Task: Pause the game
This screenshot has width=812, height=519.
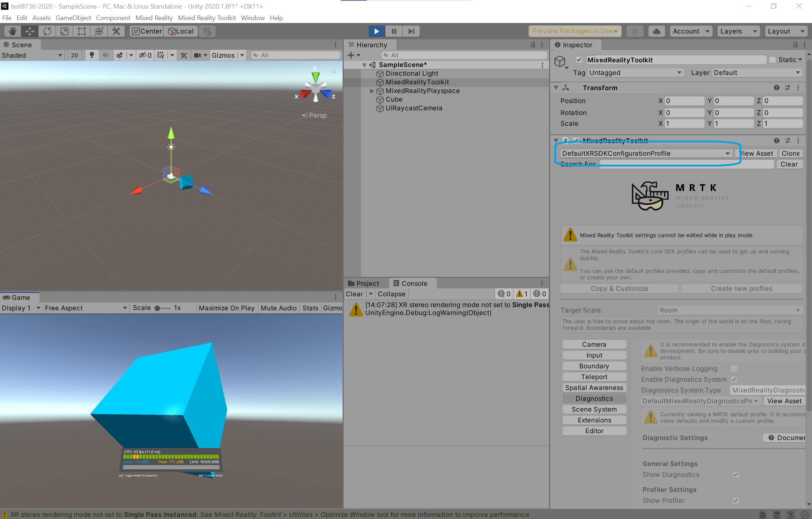Action: (394, 31)
